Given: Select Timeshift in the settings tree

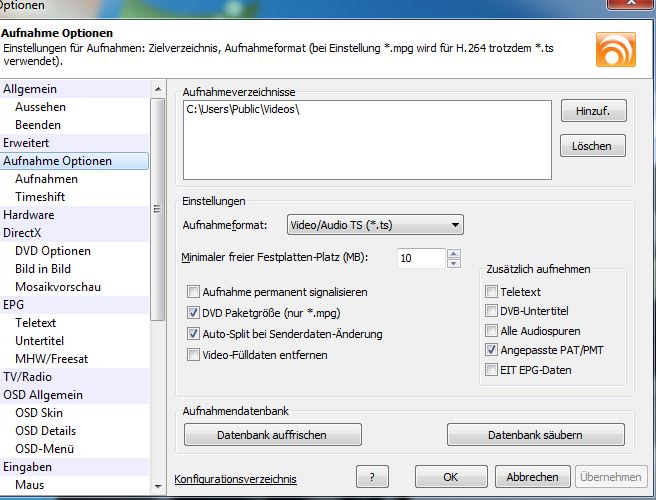Looking at the screenshot, I should tap(40, 197).
